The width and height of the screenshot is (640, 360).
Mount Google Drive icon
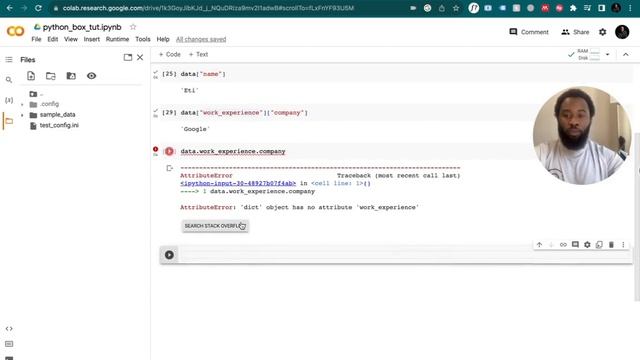click(71, 76)
